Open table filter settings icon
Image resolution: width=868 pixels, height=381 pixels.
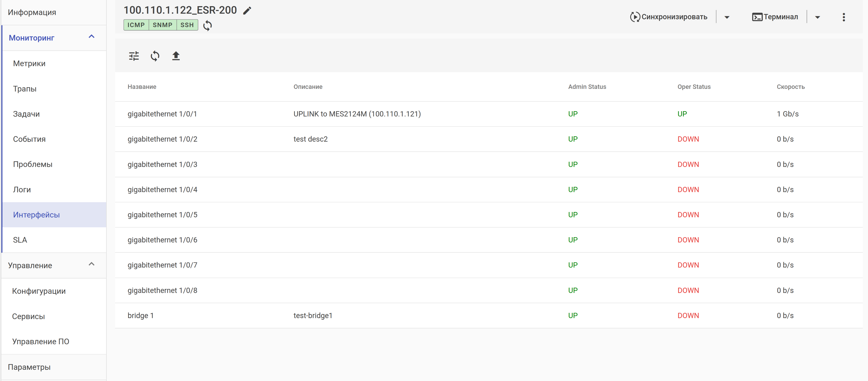click(134, 56)
